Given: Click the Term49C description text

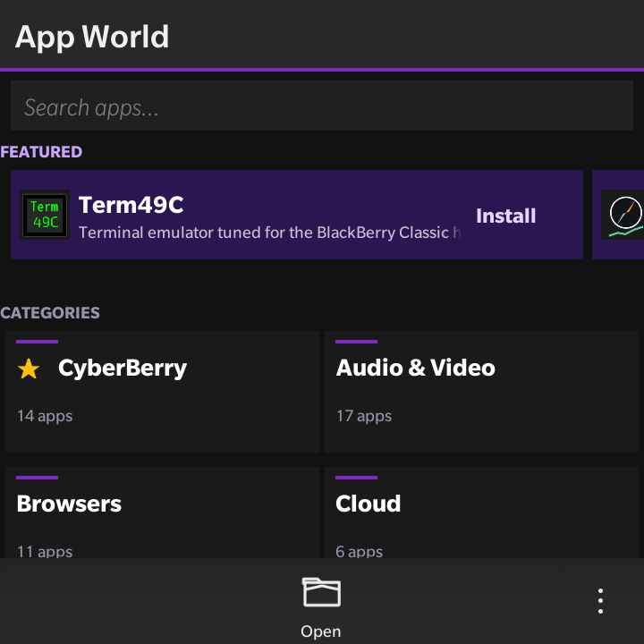Looking at the screenshot, I should [270, 233].
